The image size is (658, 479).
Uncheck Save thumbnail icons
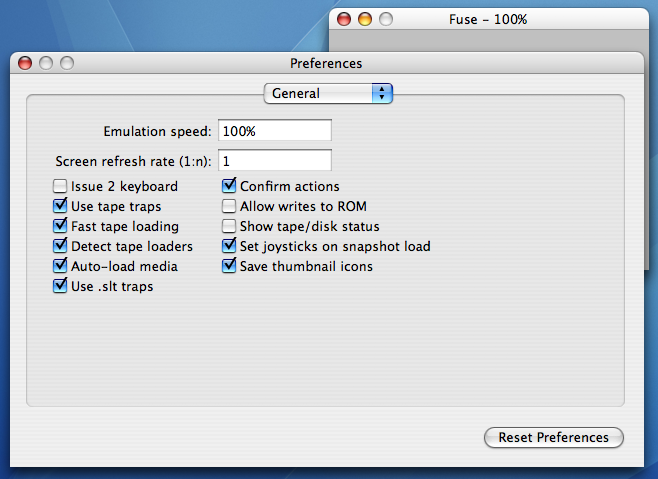click(229, 267)
